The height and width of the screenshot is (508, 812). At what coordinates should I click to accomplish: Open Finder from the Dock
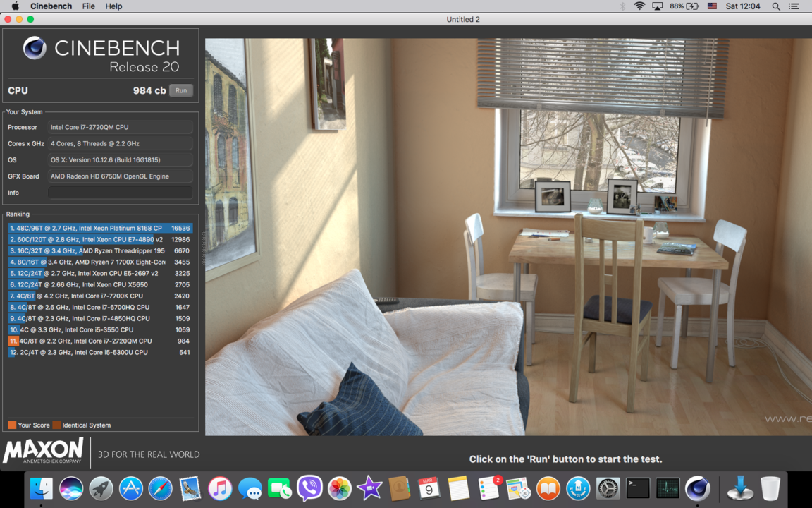42,488
